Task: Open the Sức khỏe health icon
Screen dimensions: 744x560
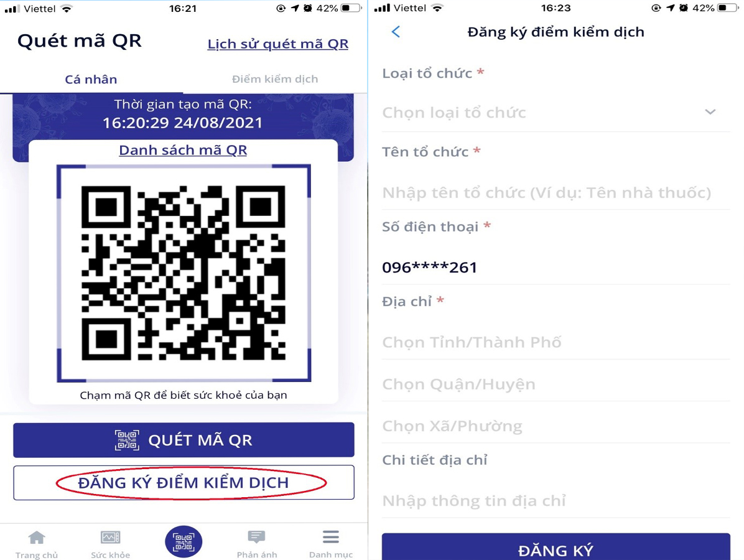Action: (x=111, y=538)
